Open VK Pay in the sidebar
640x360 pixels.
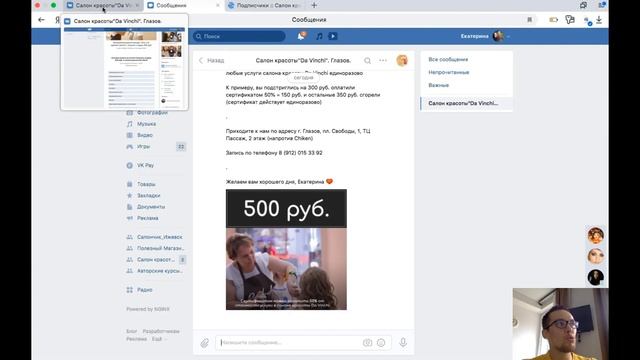[x=145, y=165]
